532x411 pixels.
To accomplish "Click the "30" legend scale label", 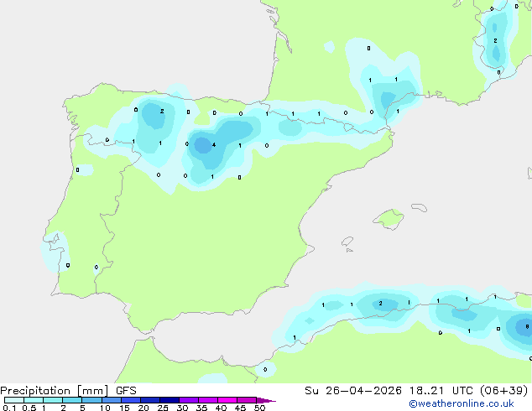I will [x=182, y=408].
